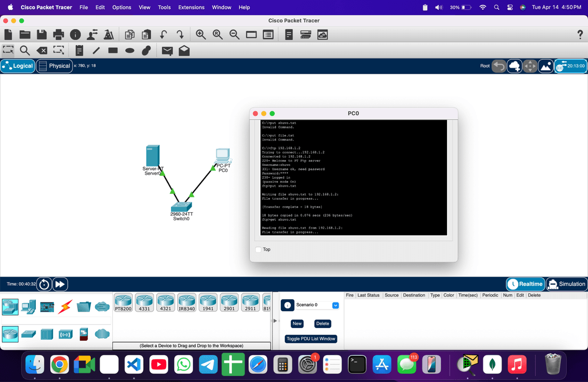Open the Help menu
588x382 pixels.
pyautogui.click(x=244, y=7)
